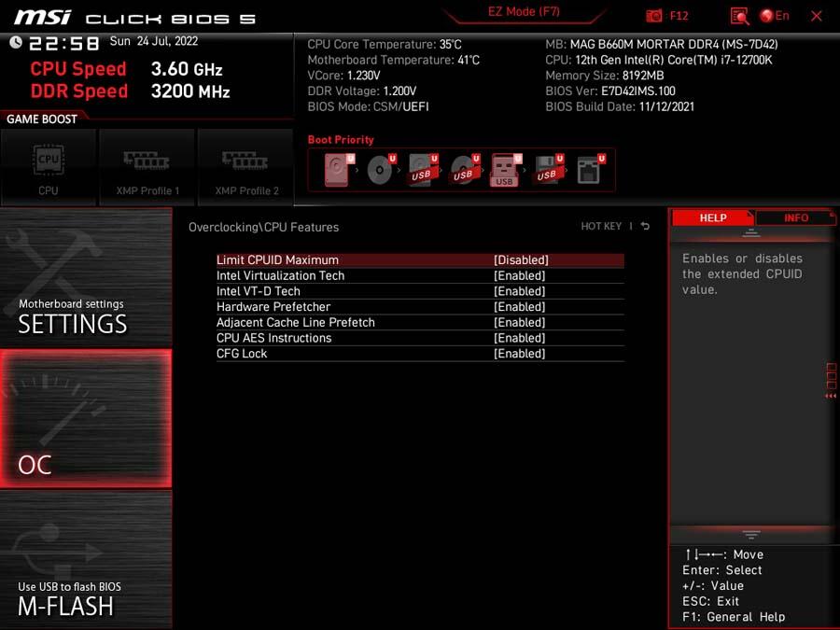Select the optical disc boot device icon
The height and width of the screenshot is (630, 840).
(x=381, y=170)
